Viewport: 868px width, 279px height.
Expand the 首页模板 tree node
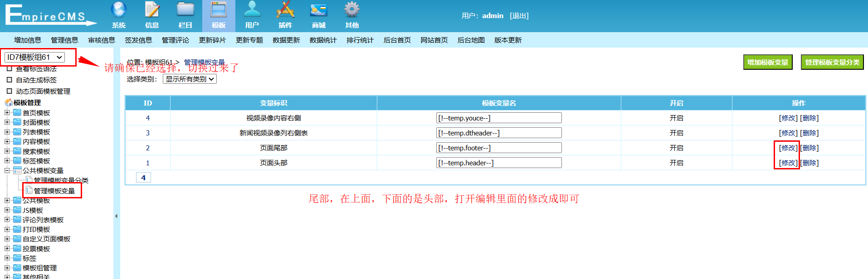7,113
